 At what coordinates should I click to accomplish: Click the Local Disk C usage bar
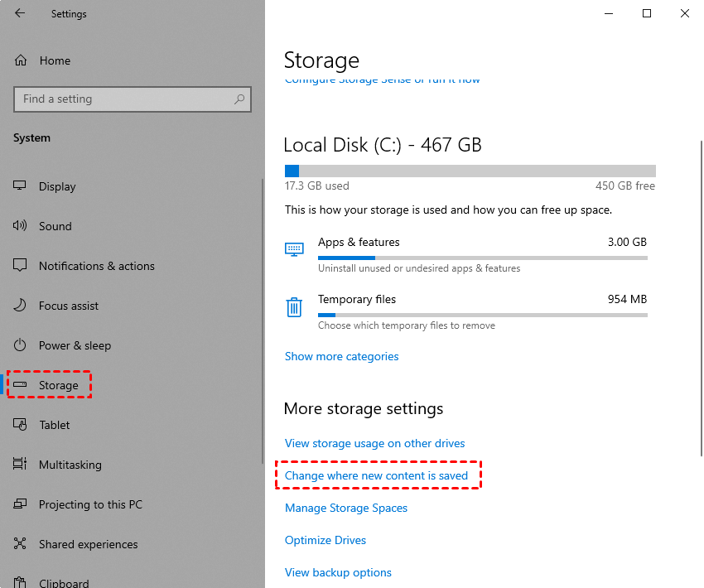[470, 171]
